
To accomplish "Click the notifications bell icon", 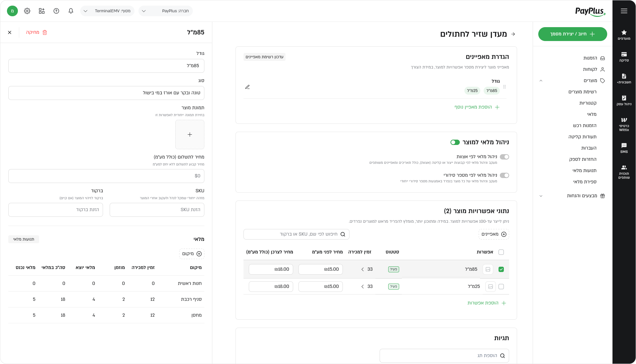I will click(71, 11).
